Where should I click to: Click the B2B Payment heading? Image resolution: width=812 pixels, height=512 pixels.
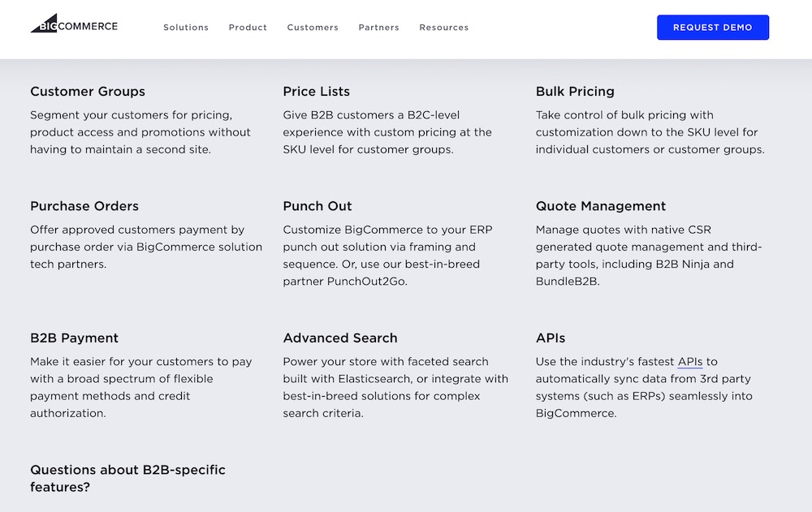coord(74,338)
